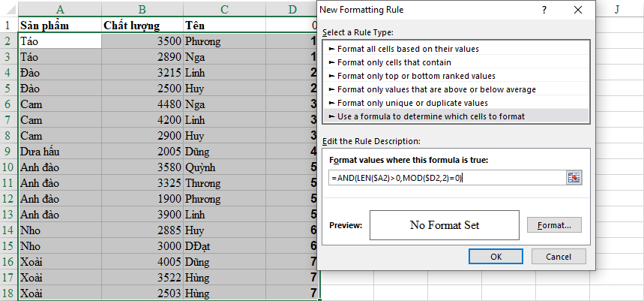This screenshot has height=301, width=644.
Task: Select column D header
Action: click(x=292, y=9)
